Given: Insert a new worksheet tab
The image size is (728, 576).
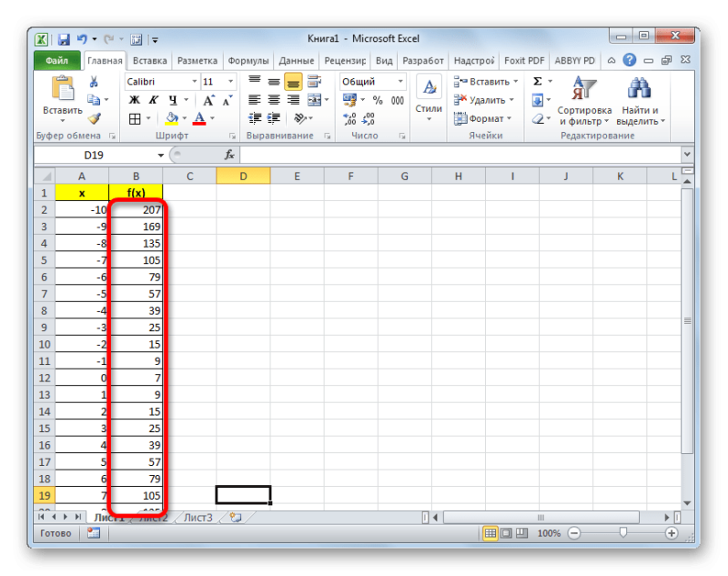Looking at the screenshot, I should click(x=236, y=518).
